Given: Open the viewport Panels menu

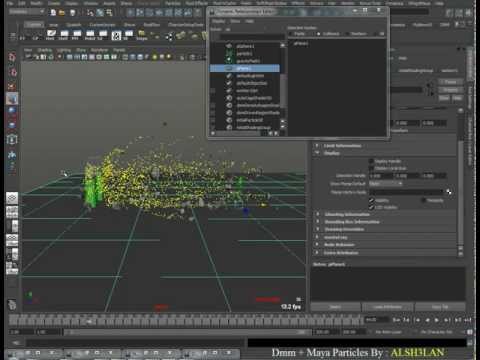Looking at the screenshot, I should 119,50.
